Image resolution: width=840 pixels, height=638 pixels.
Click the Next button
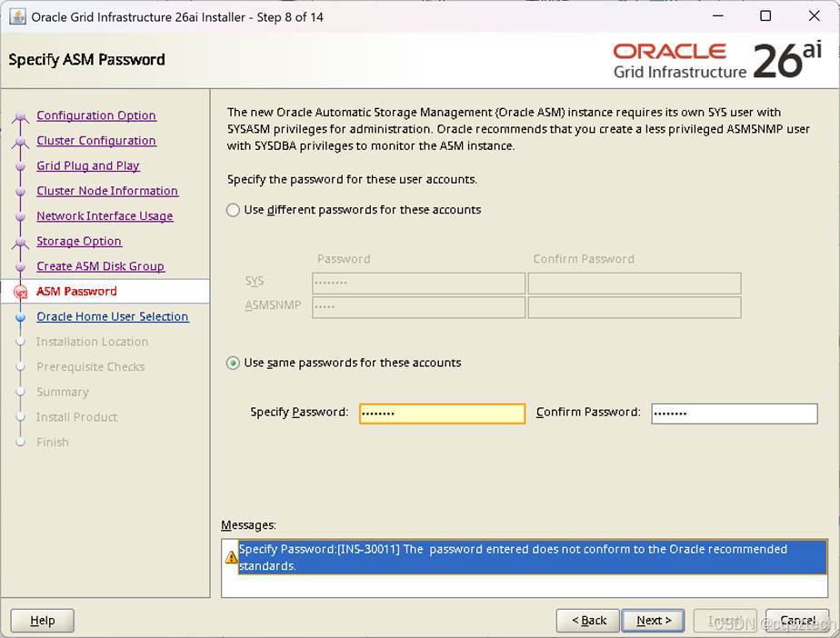(653, 621)
